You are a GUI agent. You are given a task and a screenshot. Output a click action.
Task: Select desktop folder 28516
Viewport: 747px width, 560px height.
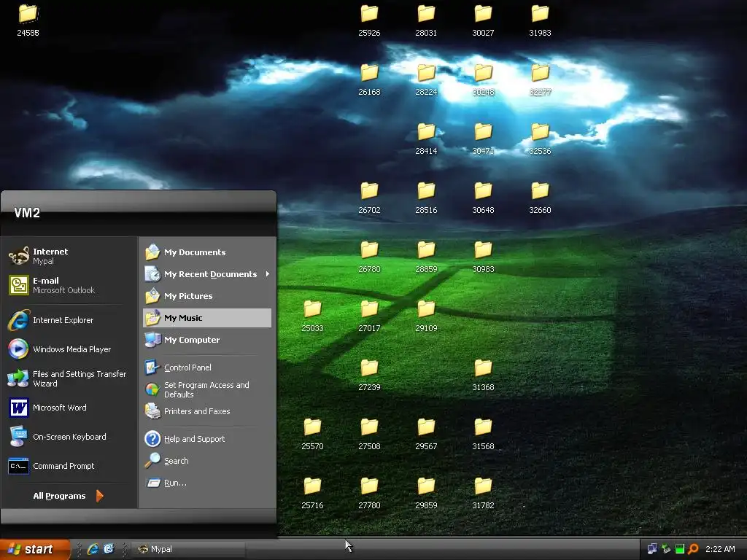pos(426,197)
